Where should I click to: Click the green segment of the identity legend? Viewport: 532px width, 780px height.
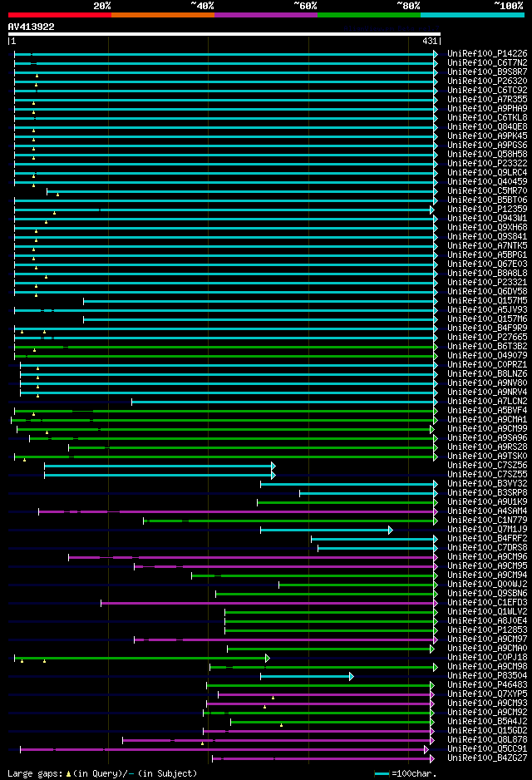point(369,15)
